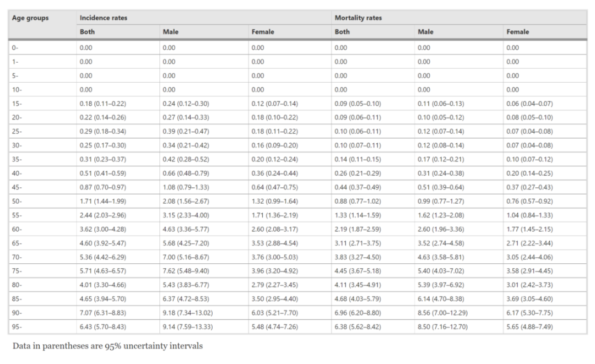
Task: Click the 95- age group row label
Action: pos(18,327)
